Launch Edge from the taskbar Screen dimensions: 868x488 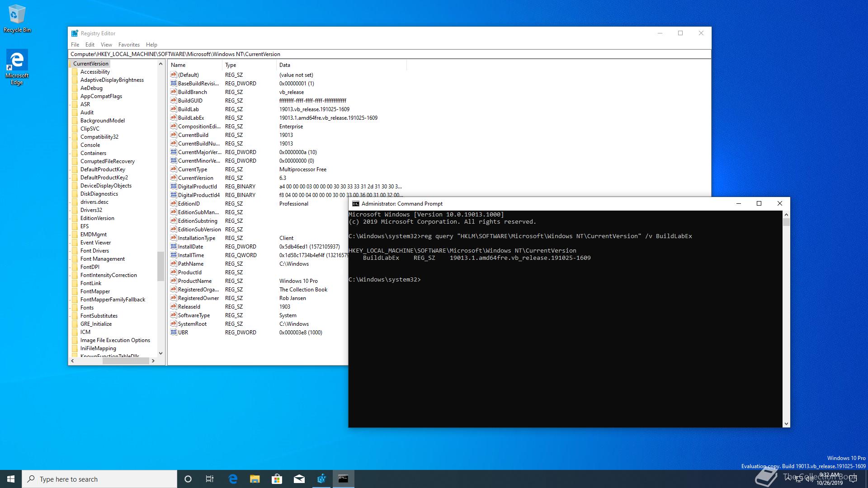point(233,479)
